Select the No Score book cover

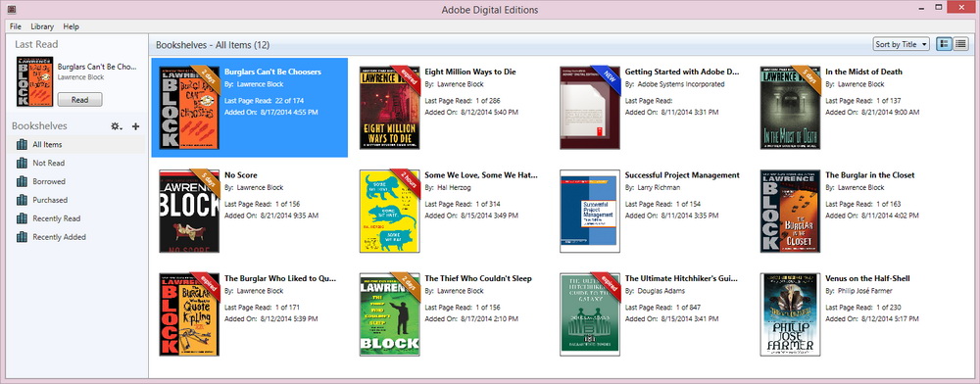click(189, 211)
